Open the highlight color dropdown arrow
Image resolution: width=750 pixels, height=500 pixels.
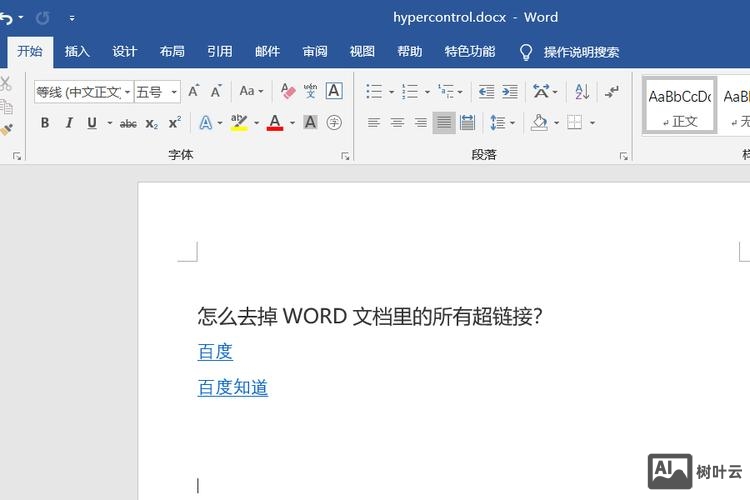point(257,123)
